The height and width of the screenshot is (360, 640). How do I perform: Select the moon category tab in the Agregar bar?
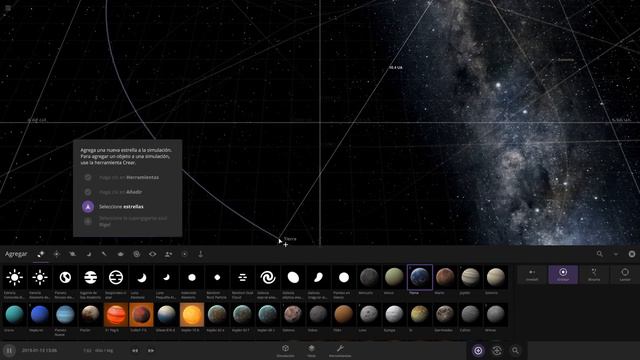(x=89, y=254)
